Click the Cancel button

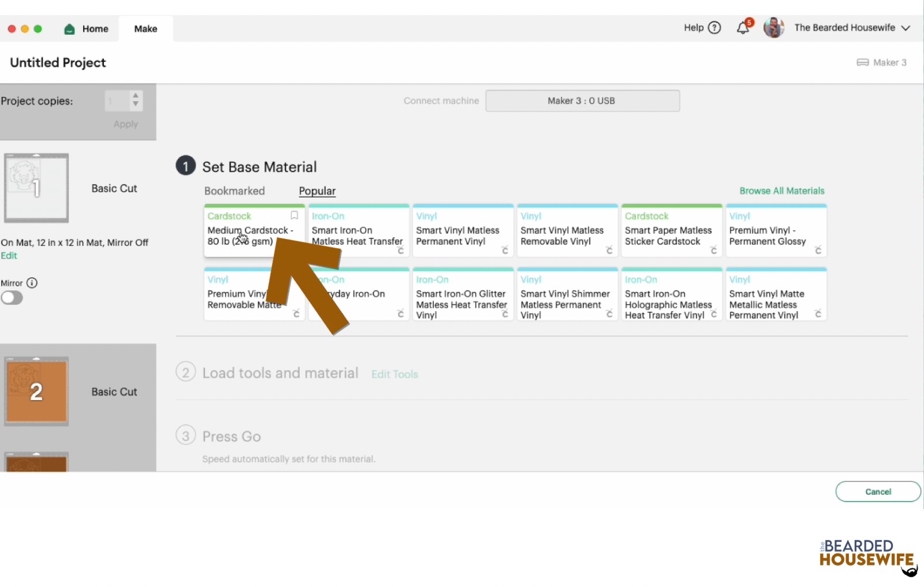[x=877, y=491]
